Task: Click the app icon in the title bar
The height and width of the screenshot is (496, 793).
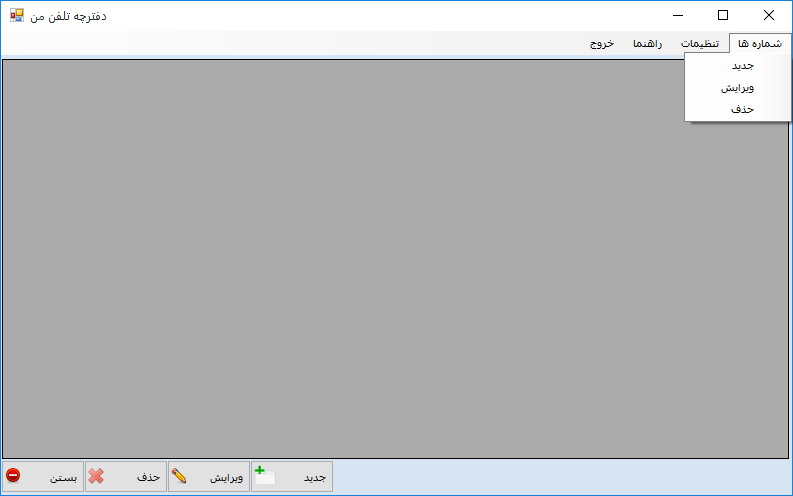Action: point(16,15)
